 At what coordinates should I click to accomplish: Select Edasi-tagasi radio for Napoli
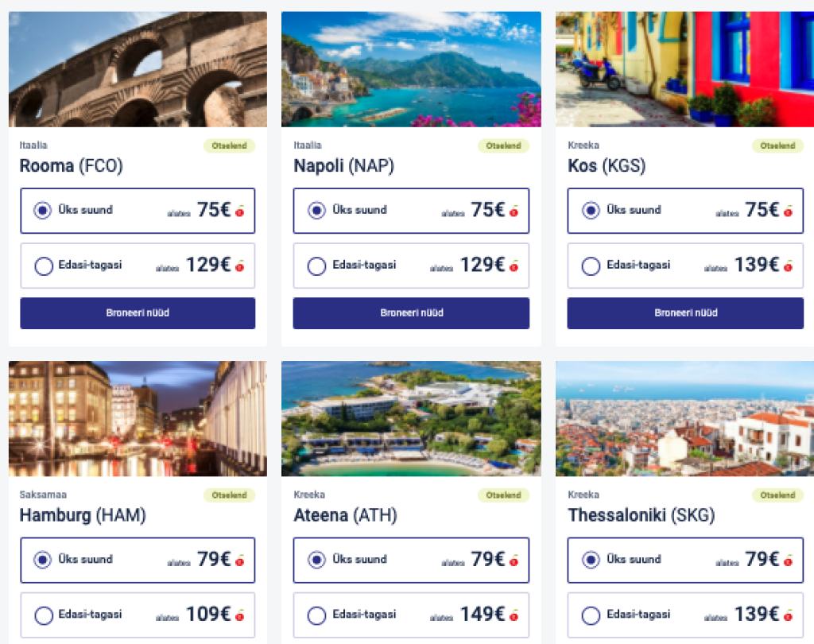pos(316,266)
